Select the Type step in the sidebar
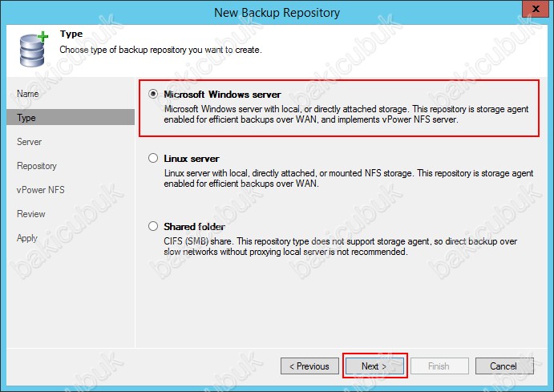 coord(71,117)
